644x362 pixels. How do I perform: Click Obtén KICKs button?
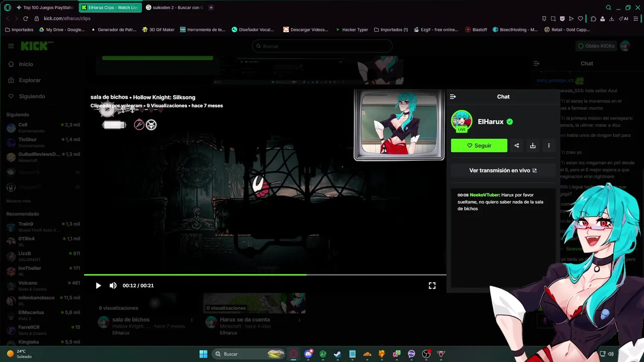[596, 46]
